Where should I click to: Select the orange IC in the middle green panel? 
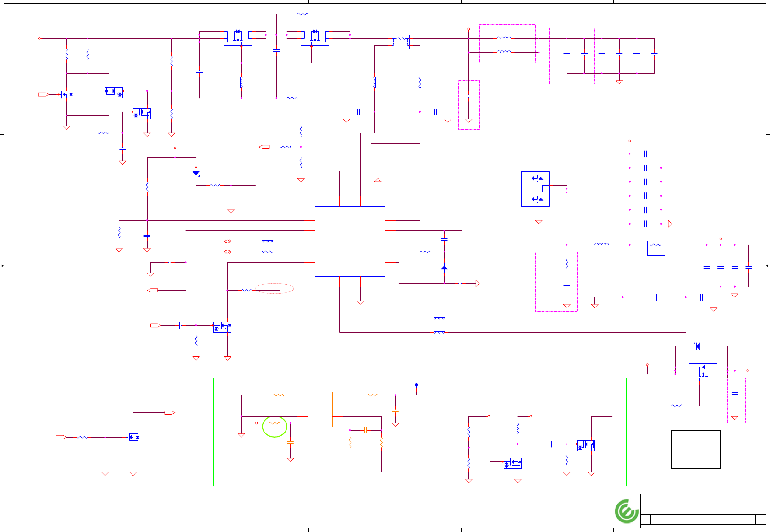tap(320, 409)
